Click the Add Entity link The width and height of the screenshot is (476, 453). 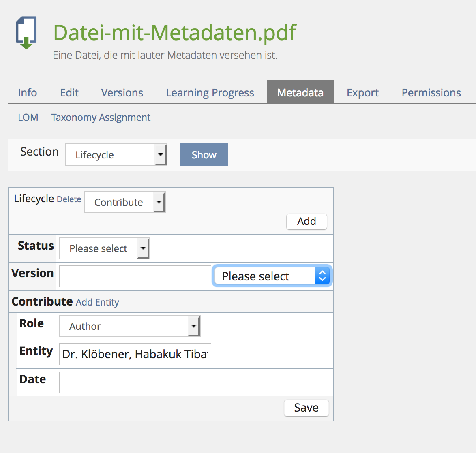tap(97, 302)
